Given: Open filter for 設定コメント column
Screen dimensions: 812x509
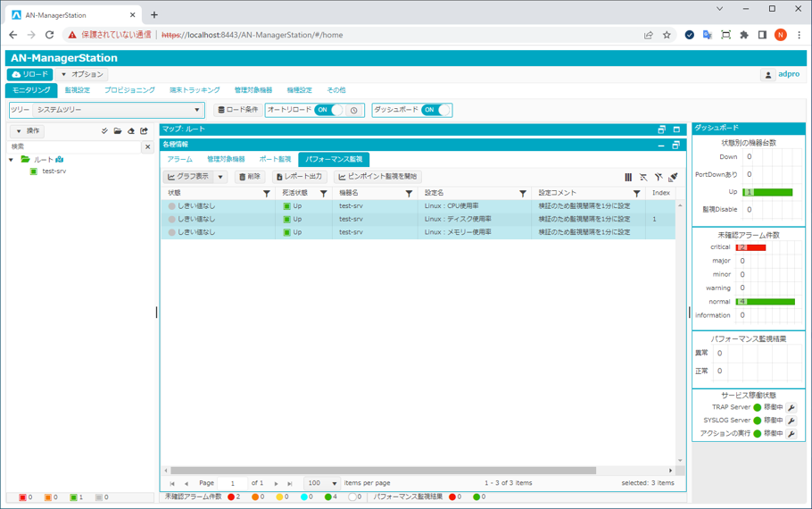Looking at the screenshot, I should pos(637,194).
